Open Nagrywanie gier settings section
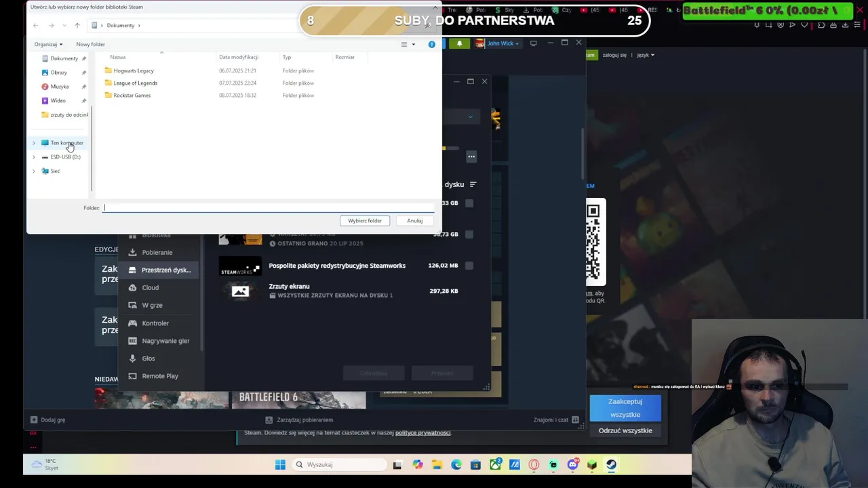This screenshot has width=868, height=488. [165, 341]
